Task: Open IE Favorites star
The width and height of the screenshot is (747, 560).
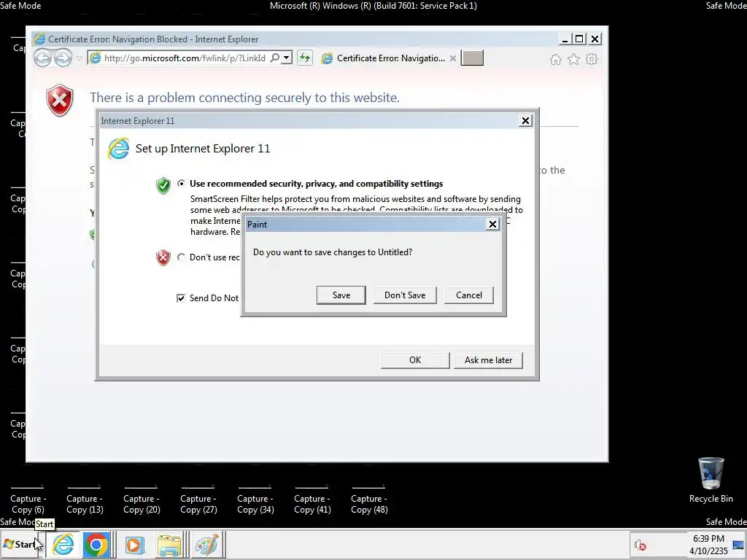Action: 573,59
